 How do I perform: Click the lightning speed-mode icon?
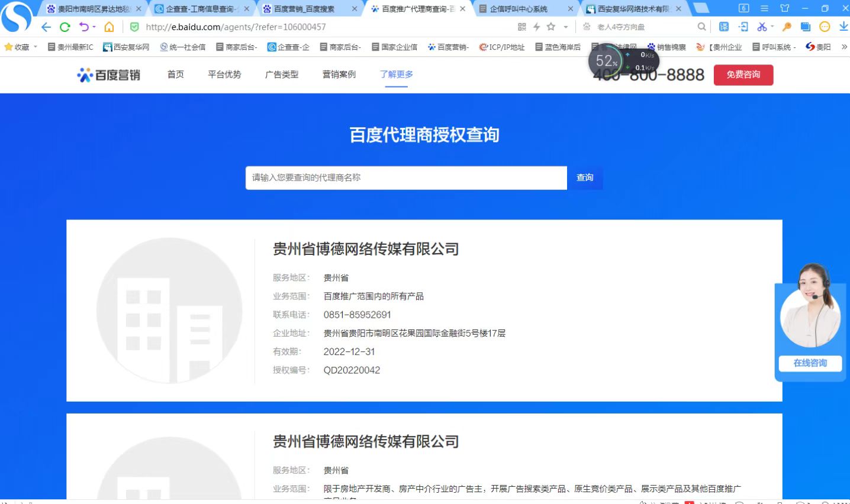pyautogui.click(x=536, y=27)
